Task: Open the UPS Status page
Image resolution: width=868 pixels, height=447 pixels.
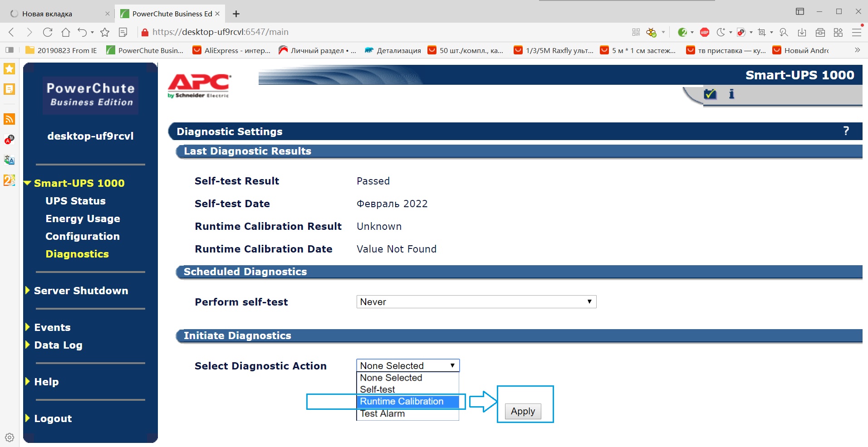Action: pos(75,201)
